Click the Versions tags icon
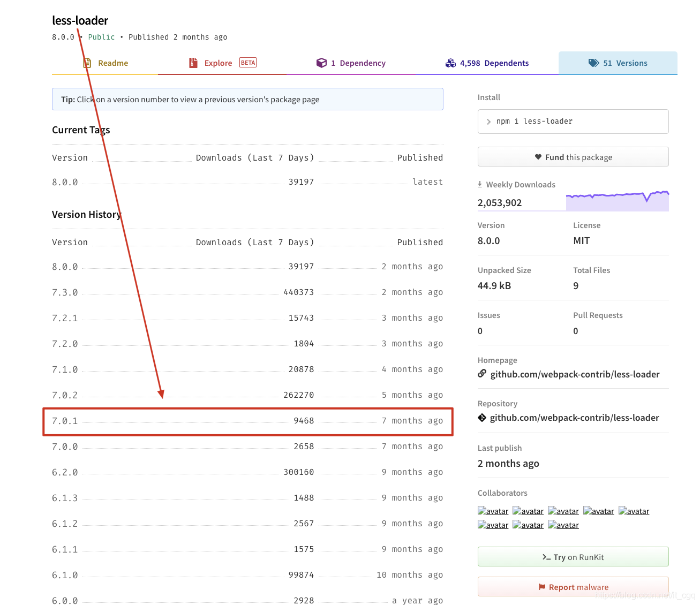 tap(593, 63)
